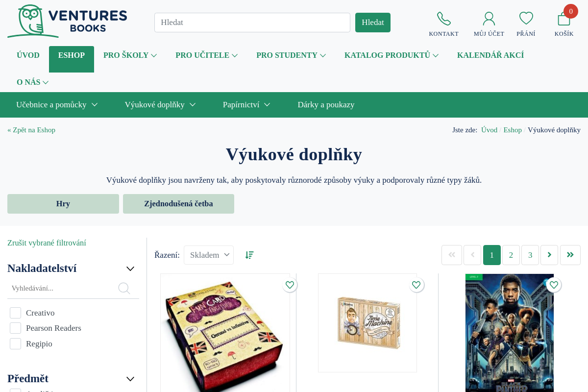This screenshot has height=392, width=588.
Task: Expand the Učebnice a pomůcky menu
Action: pyautogui.click(x=57, y=104)
